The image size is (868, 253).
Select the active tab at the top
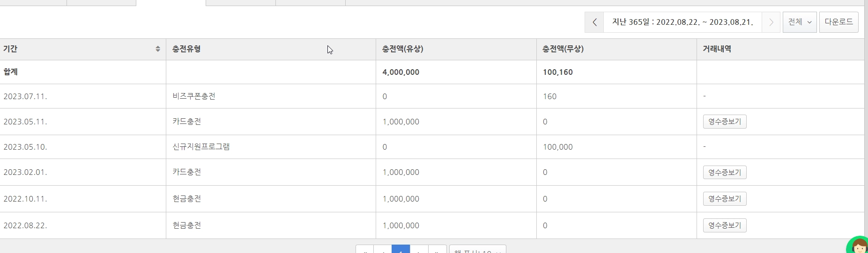coord(171,2)
